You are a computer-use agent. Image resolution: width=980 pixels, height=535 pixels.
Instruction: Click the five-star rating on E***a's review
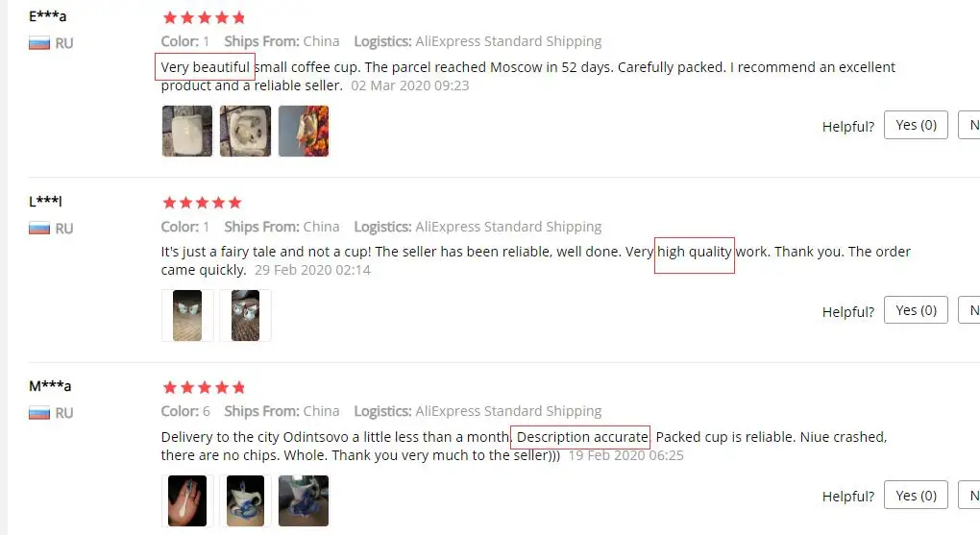[x=204, y=17]
